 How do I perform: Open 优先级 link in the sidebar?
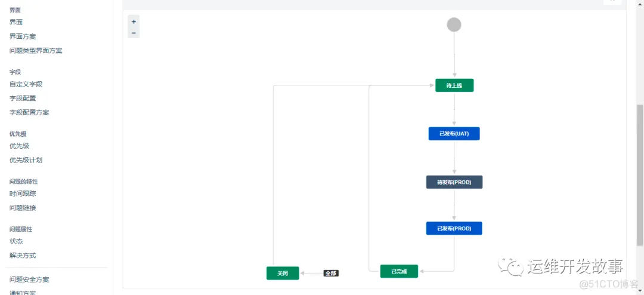point(19,146)
